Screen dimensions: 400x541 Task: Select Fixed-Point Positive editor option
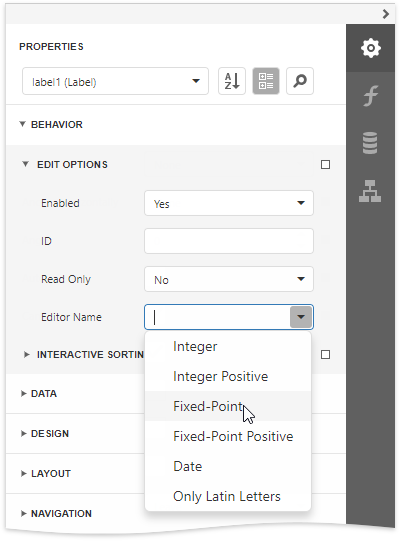(228, 436)
